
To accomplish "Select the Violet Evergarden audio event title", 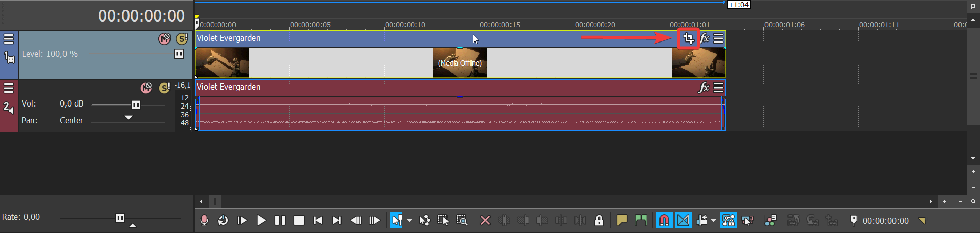I will tap(228, 87).
